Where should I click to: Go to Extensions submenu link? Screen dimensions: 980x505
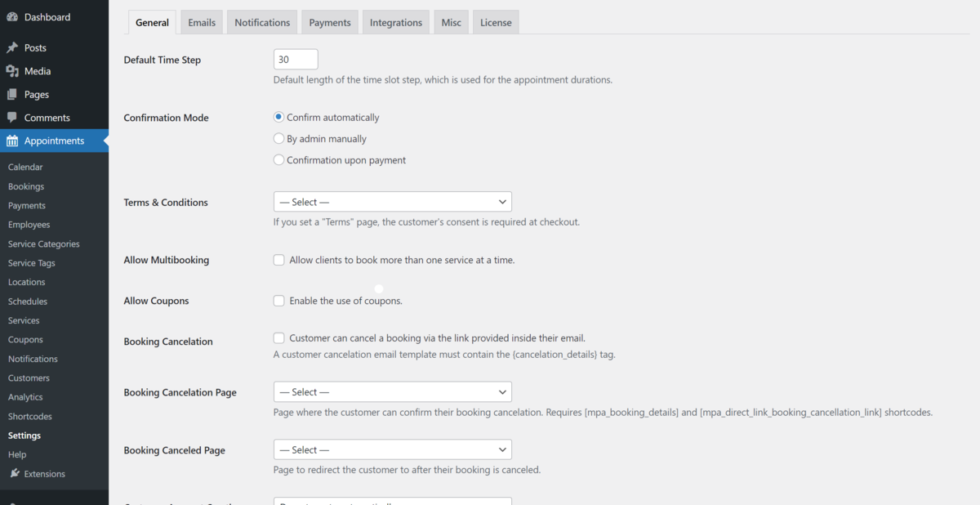45,474
